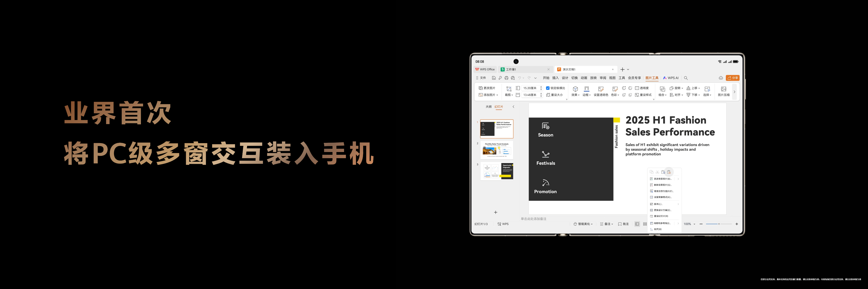Click paste-as-picture icon in context menu

(669, 172)
